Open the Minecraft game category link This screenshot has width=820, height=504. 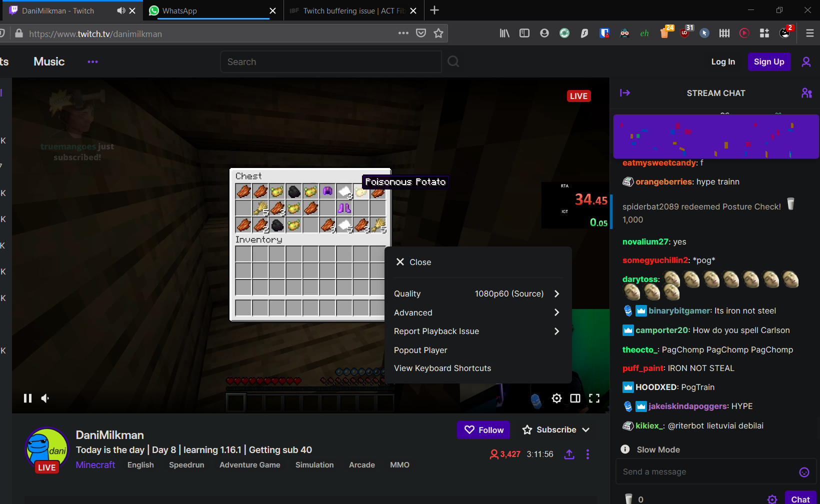coord(95,465)
